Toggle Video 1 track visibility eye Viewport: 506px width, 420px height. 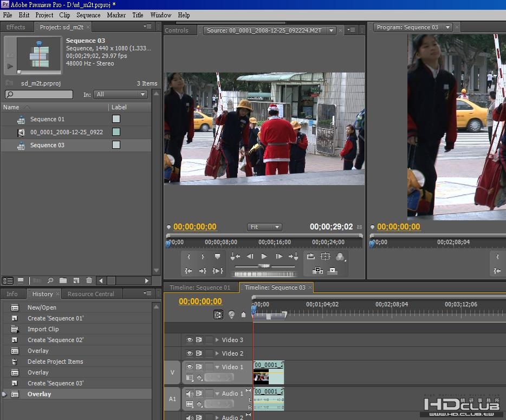click(190, 367)
